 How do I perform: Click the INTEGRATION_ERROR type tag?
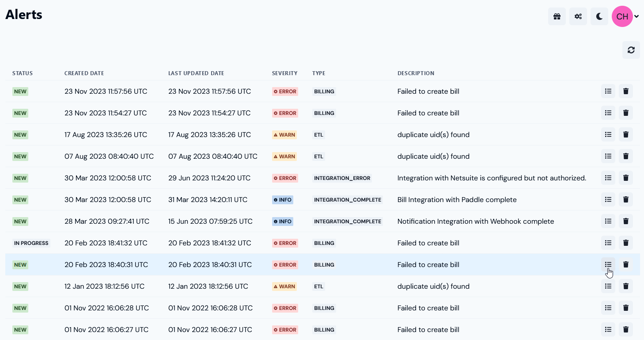point(342,178)
